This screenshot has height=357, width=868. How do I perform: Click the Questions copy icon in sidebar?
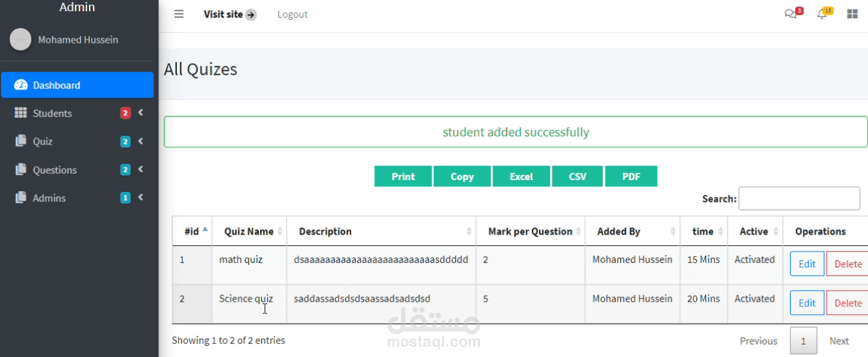pyautogui.click(x=21, y=170)
